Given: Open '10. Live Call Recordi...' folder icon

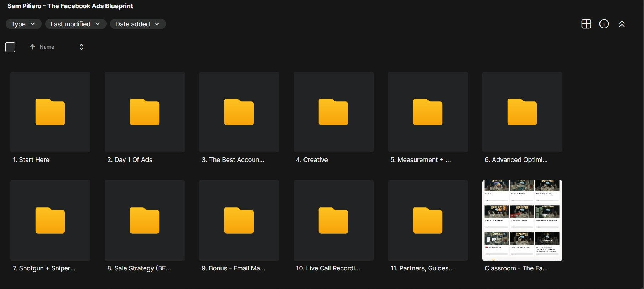Looking at the screenshot, I should tap(333, 221).
